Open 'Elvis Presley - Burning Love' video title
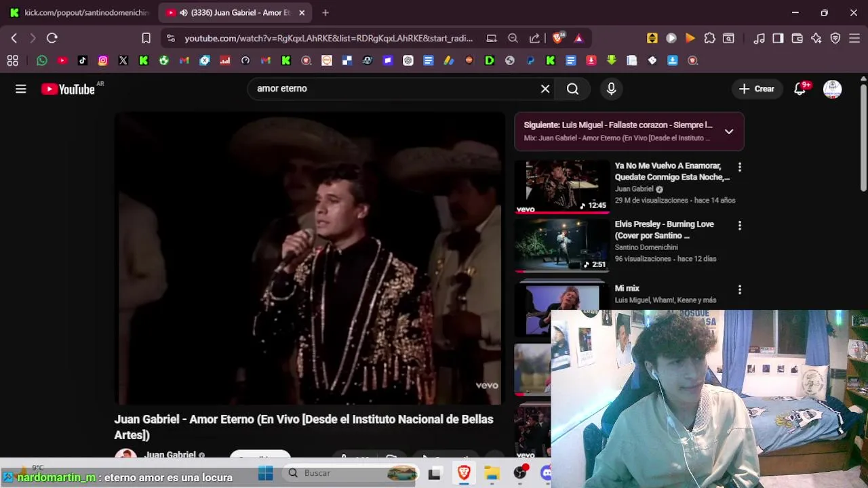Screen dimensions: 868x488 [x=665, y=230]
